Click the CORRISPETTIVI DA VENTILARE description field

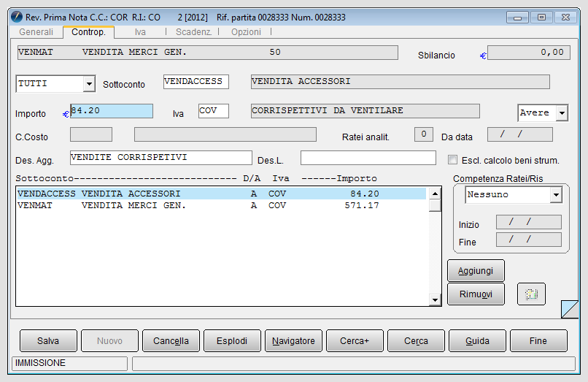pyautogui.click(x=365, y=111)
